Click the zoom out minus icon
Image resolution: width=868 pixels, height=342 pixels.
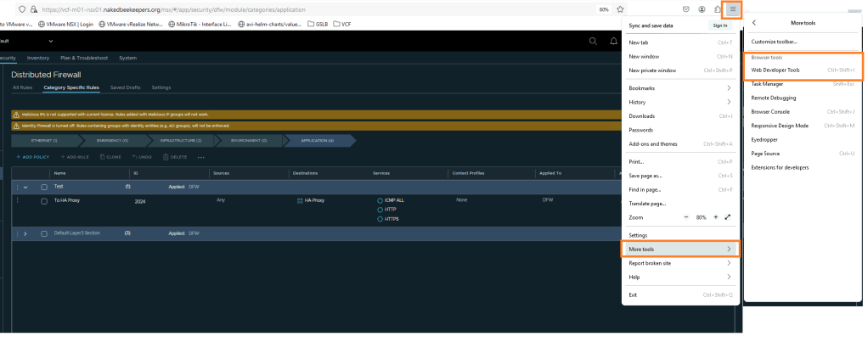point(687,217)
